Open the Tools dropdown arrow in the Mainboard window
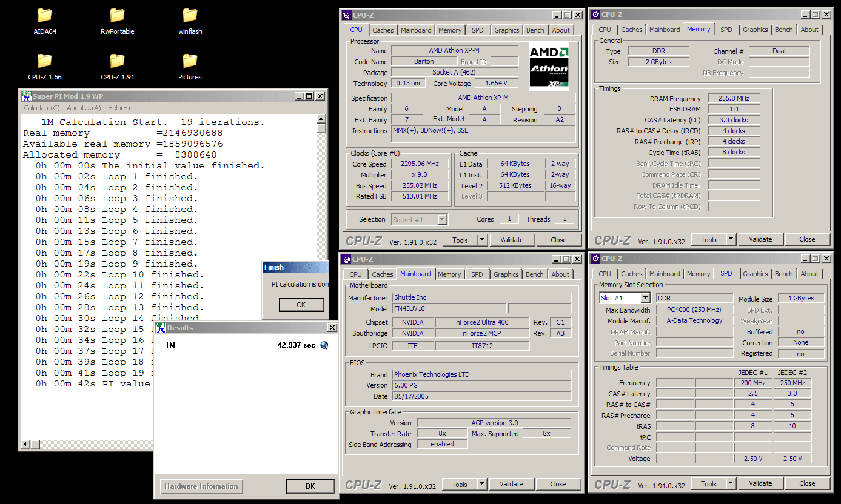This screenshot has height=504, width=841. click(x=482, y=484)
